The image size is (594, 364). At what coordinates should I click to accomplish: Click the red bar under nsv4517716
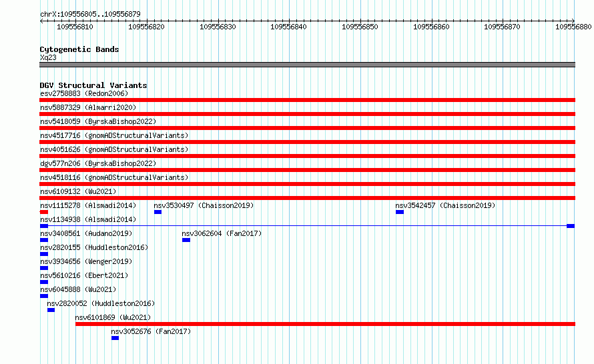[307, 142]
